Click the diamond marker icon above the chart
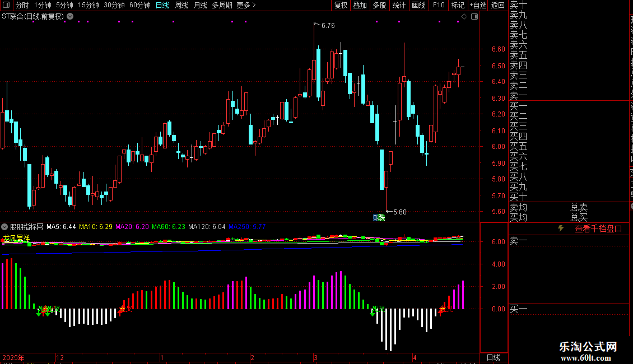The height and width of the screenshot is (364, 633). pyautogui.click(x=464, y=17)
